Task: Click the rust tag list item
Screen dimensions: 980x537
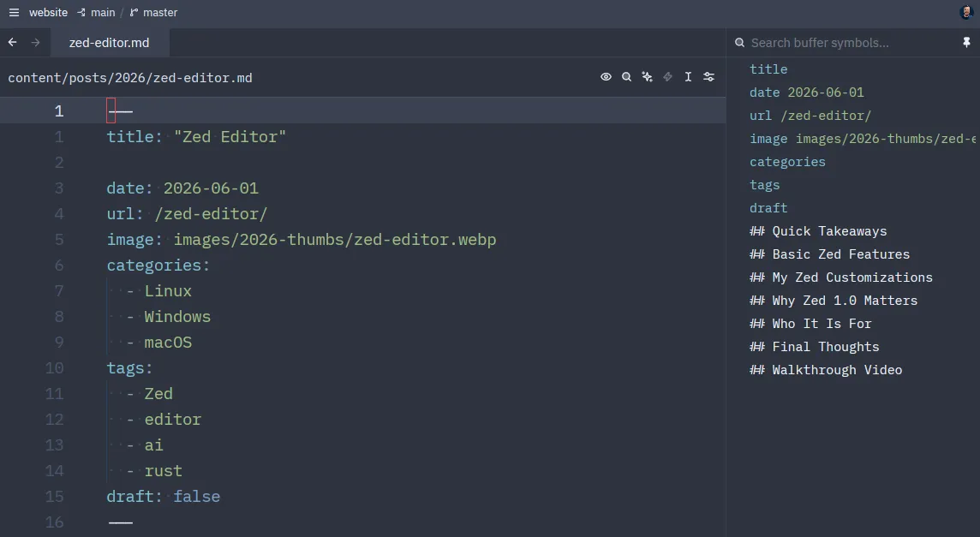Action: pyautogui.click(x=164, y=471)
